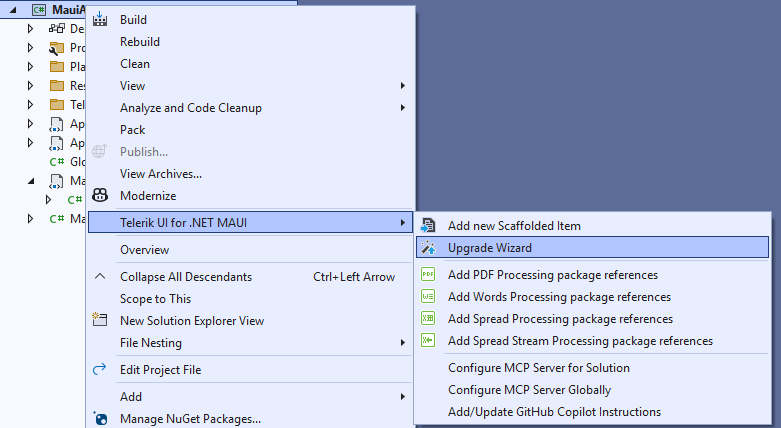Click the Ctrl+Left Arrow shortcut text

click(354, 277)
